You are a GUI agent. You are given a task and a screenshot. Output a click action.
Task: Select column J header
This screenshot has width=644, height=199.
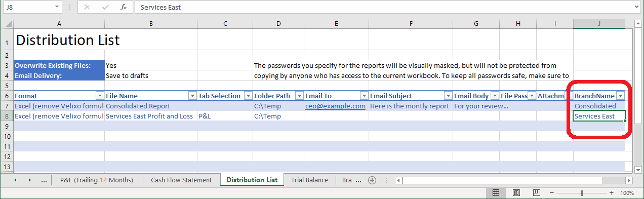(599, 24)
